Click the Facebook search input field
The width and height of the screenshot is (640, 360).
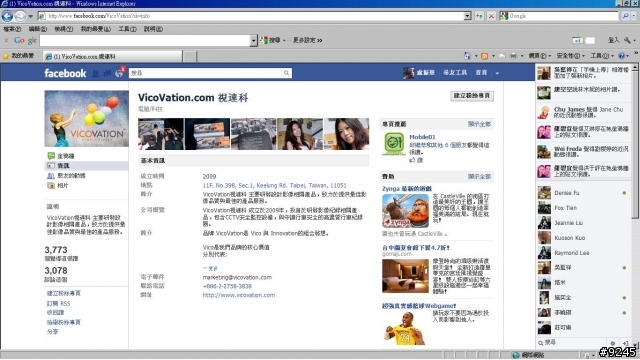coord(205,73)
